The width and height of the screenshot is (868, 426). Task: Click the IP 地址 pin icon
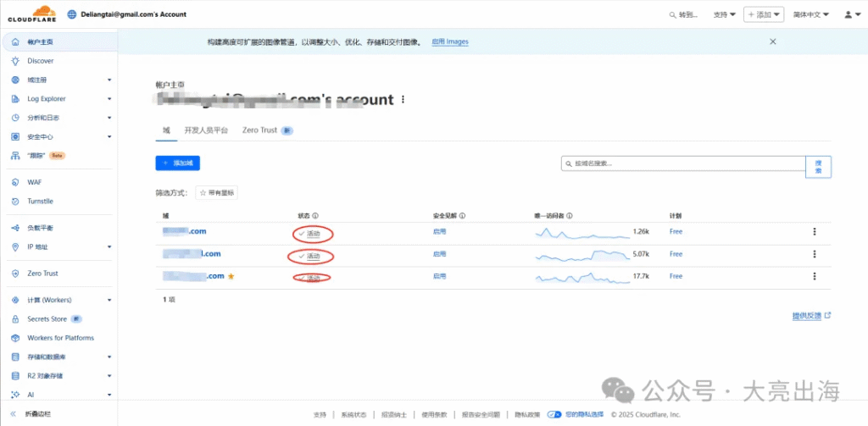15,246
